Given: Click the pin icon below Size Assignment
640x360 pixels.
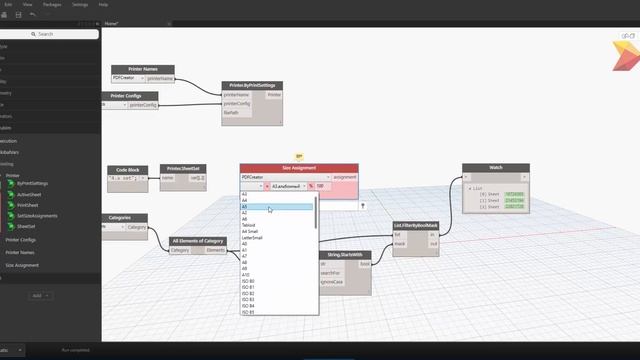Looking at the screenshot, I should (x=362, y=206).
